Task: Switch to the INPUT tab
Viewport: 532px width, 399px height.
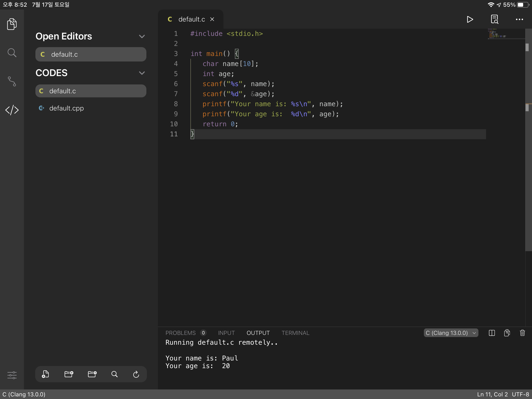Action: (x=226, y=333)
